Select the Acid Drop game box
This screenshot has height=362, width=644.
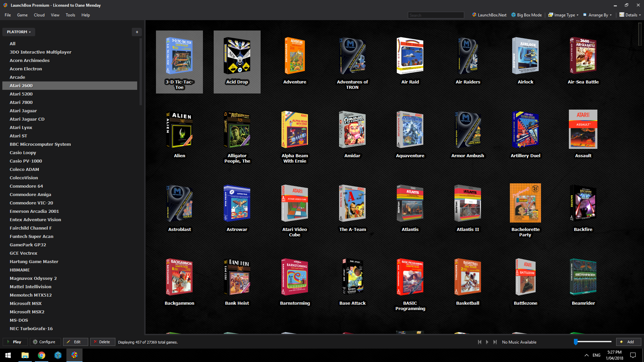click(x=237, y=62)
